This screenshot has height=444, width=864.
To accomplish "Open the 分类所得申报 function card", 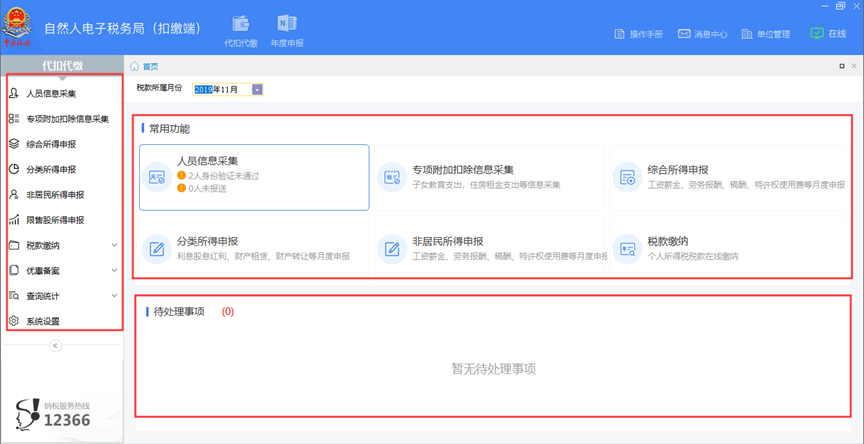I will coord(254,247).
